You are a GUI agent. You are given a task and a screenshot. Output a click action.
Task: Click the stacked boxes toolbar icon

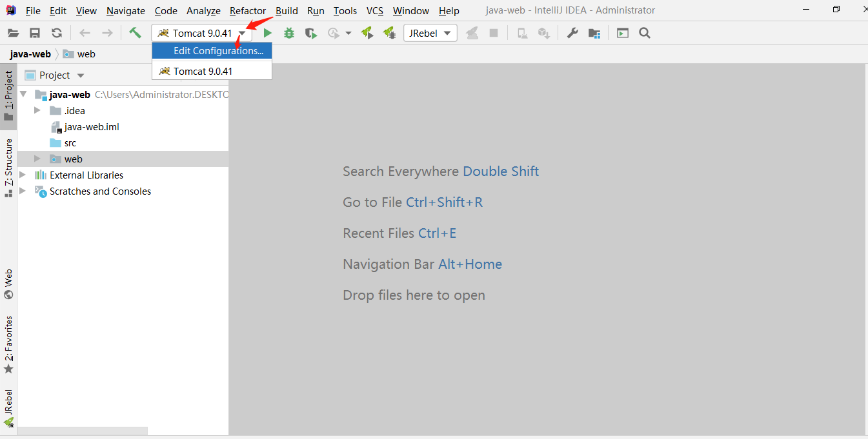click(x=543, y=33)
